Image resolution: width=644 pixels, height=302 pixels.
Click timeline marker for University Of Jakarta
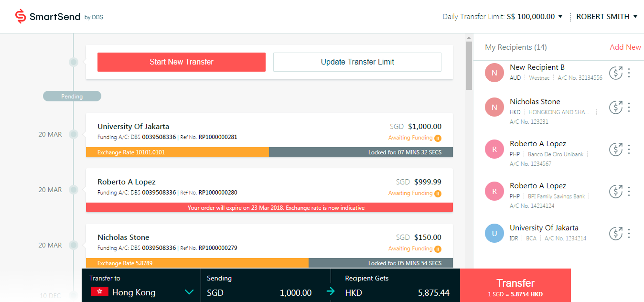point(74,134)
